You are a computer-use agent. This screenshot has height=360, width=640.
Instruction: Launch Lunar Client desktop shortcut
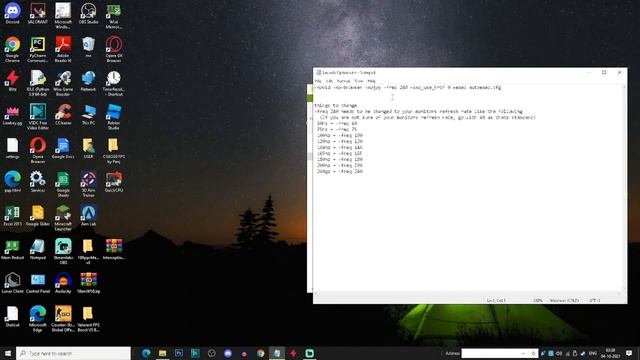coord(12,282)
